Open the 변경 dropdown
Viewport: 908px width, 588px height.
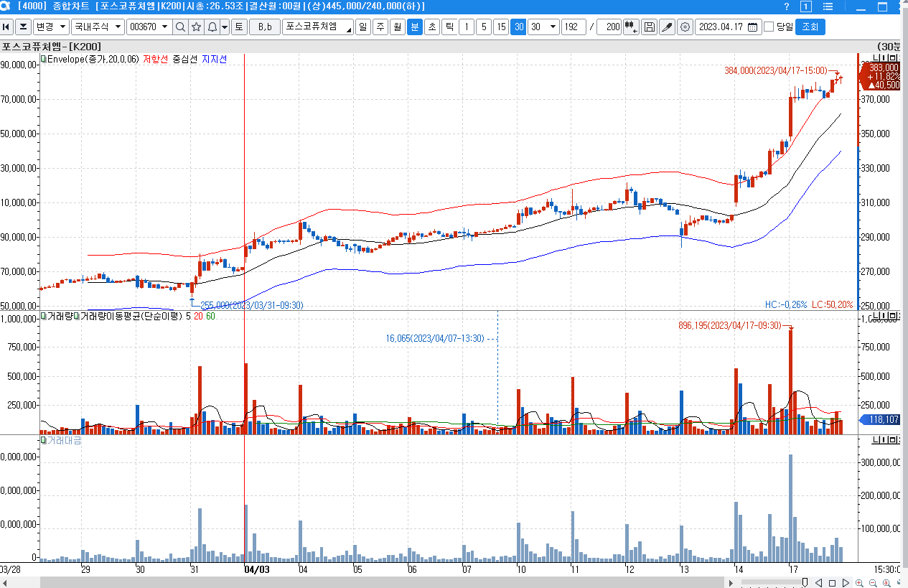pyautogui.click(x=52, y=27)
